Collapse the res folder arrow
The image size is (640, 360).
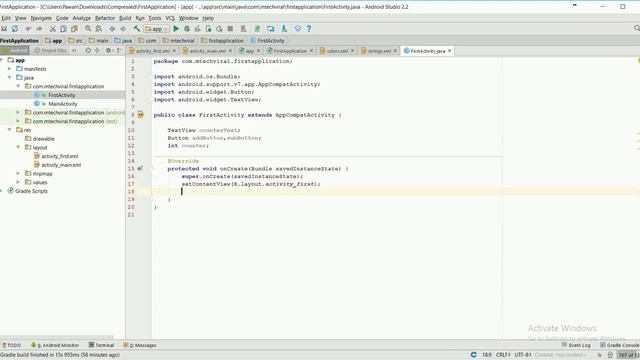tap(10, 130)
